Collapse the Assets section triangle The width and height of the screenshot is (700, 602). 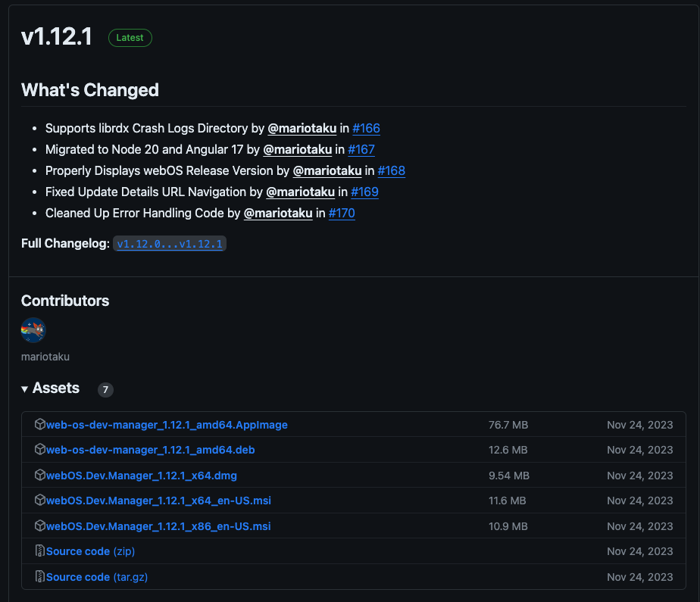(24, 389)
